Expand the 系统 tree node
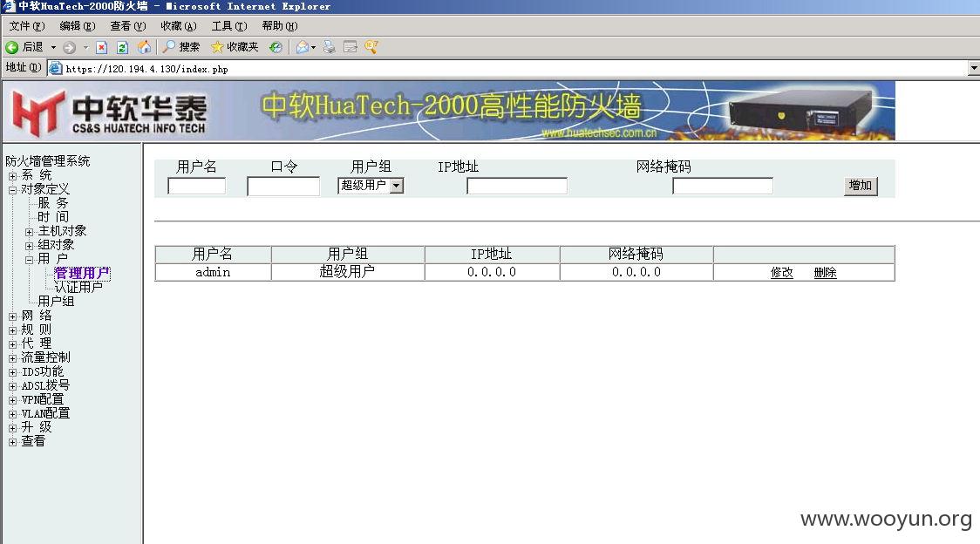 (x=12, y=176)
